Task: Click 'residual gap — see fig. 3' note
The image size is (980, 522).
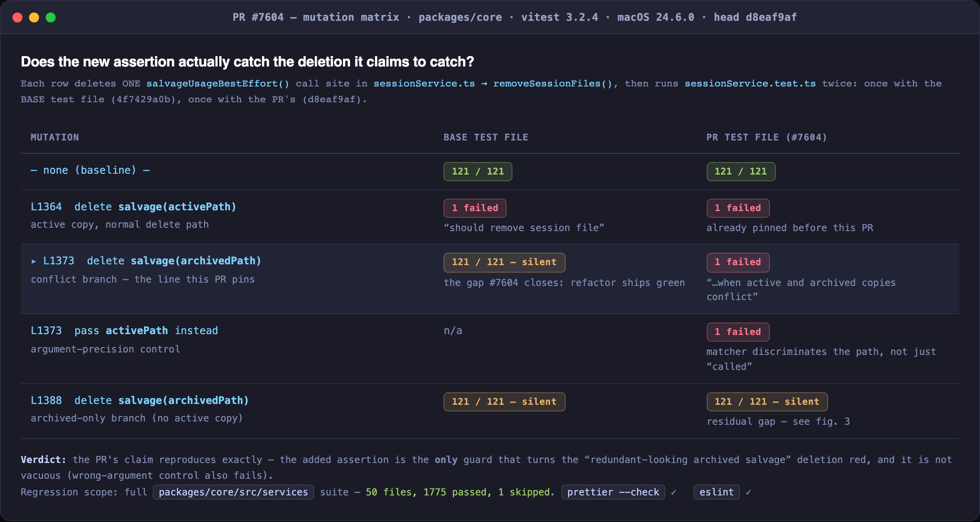Action: tap(778, 421)
